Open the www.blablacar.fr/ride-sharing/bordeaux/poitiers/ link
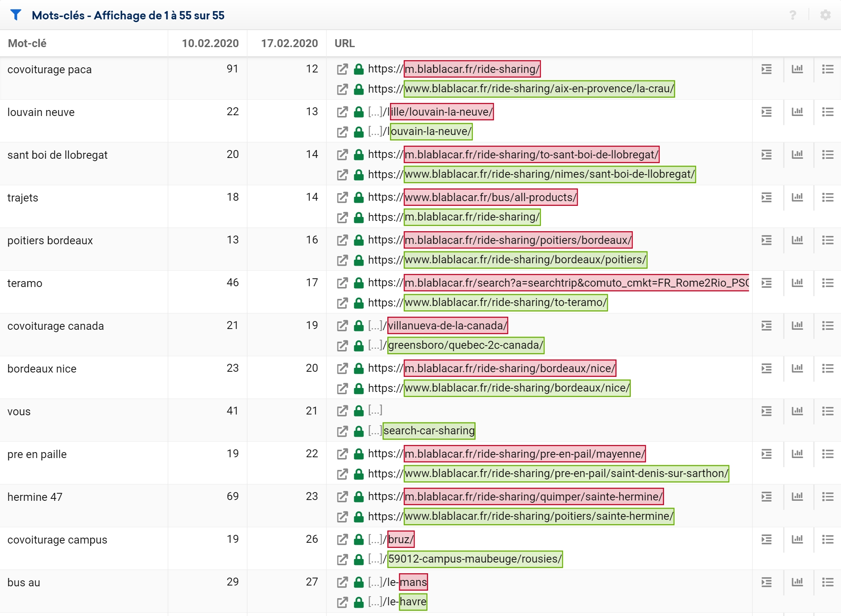Screen dimensions: 841x616 tap(525, 260)
